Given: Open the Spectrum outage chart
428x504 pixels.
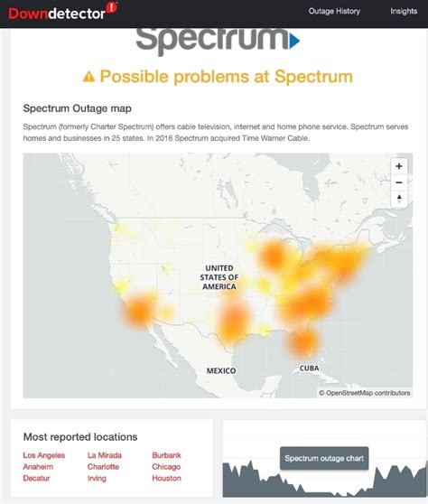Looking at the screenshot, I should coord(324,458).
